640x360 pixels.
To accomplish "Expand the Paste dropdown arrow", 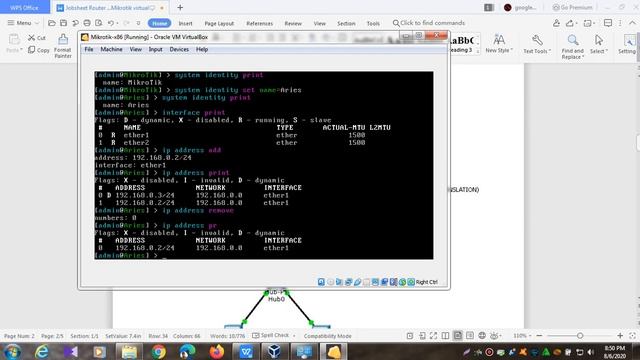I will coord(21,50).
